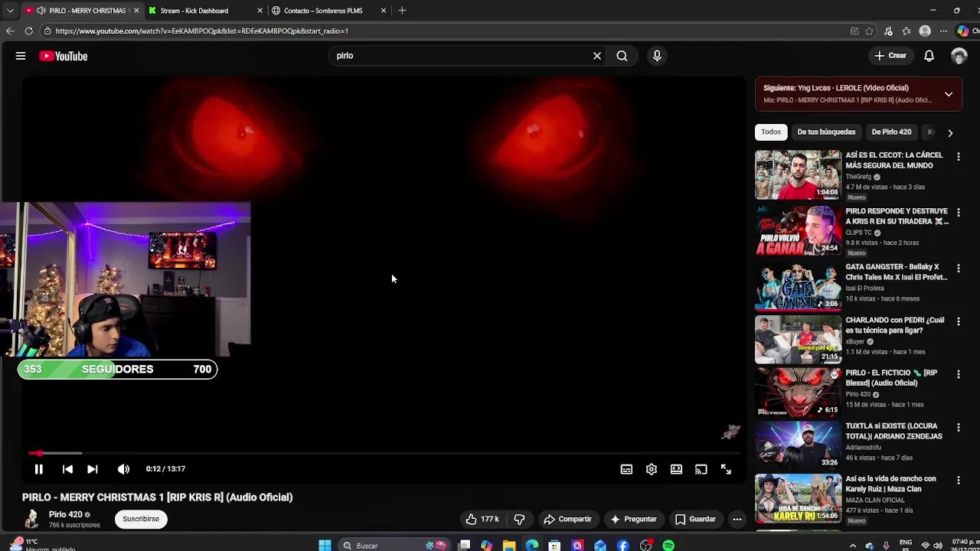Create content with the Crear button
The height and width of the screenshot is (551, 980).
tap(891, 56)
